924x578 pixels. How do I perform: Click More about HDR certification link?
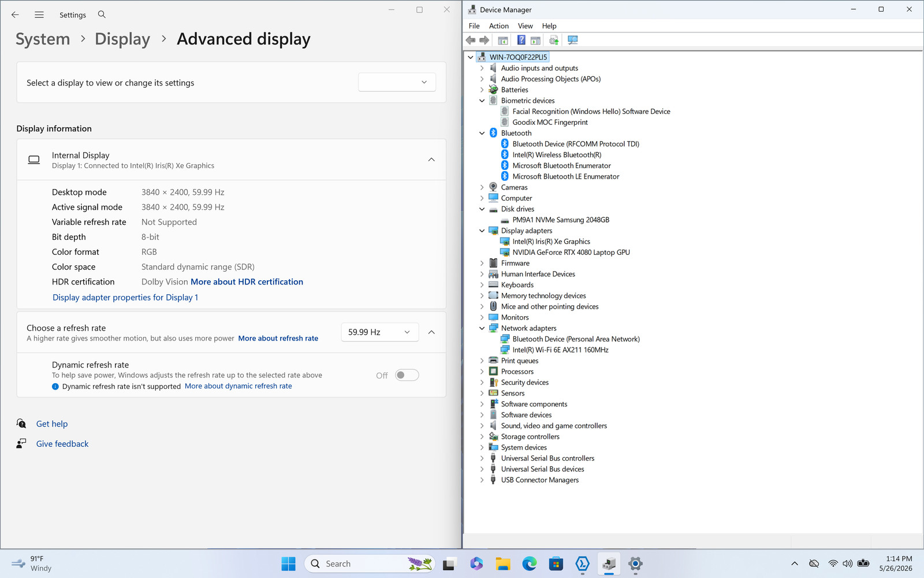coord(247,281)
